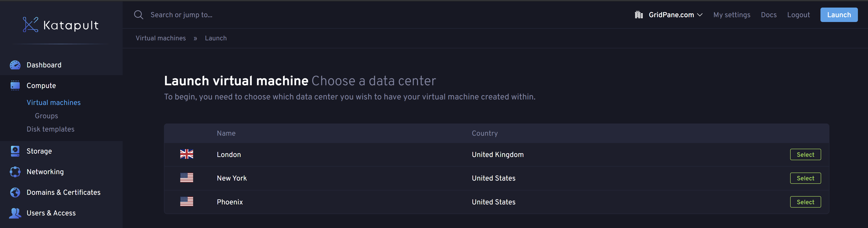Image resolution: width=868 pixels, height=228 pixels.
Task: Open Groups under Virtual machines
Action: pos(46,116)
